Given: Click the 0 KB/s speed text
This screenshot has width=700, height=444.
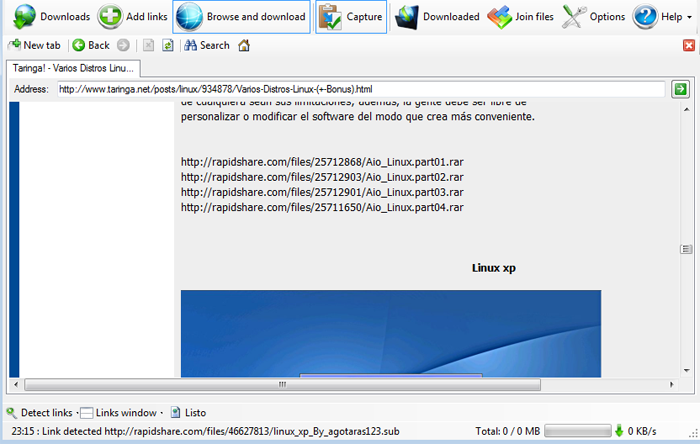Looking at the screenshot, I should pyautogui.click(x=642, y=432).
